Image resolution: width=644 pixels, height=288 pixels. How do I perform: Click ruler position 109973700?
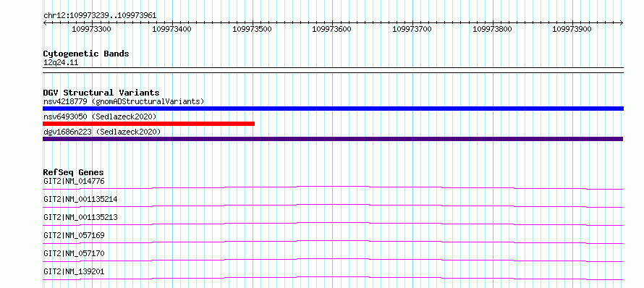[x=412, y=29]
